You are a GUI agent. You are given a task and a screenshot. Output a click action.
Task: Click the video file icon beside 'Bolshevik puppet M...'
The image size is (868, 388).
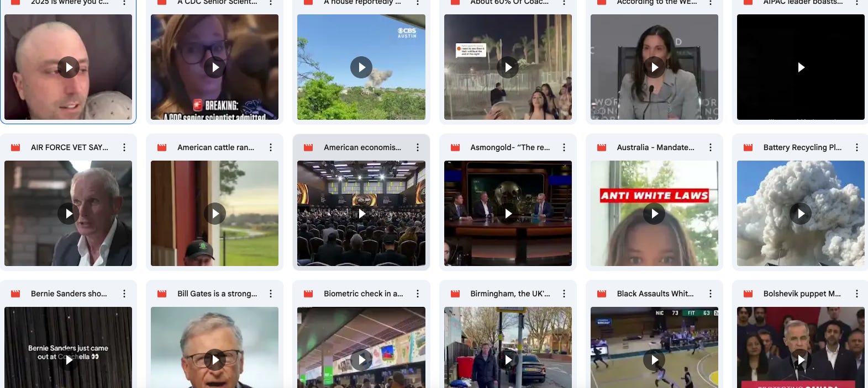pos(748,294)
